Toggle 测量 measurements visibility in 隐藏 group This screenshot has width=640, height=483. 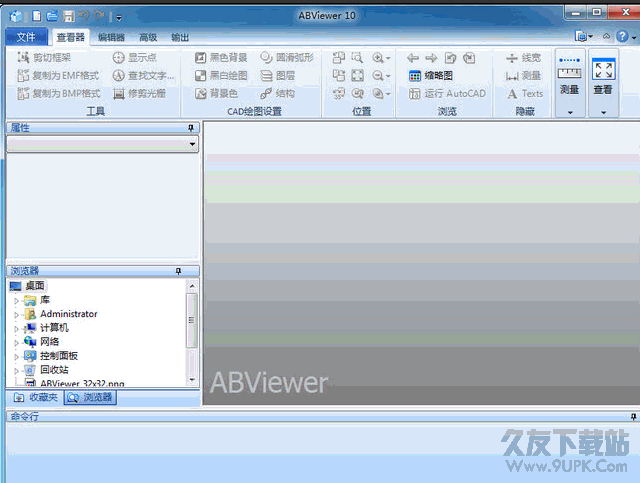(523, 76)
